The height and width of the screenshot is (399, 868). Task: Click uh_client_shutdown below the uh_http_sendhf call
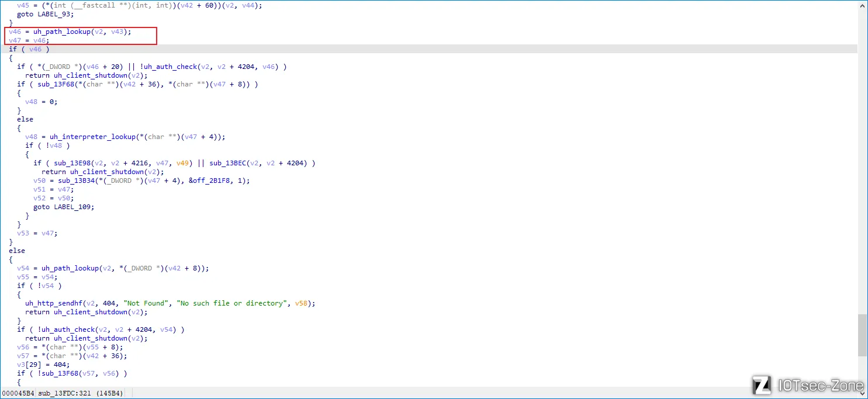(x=91, y=312)
